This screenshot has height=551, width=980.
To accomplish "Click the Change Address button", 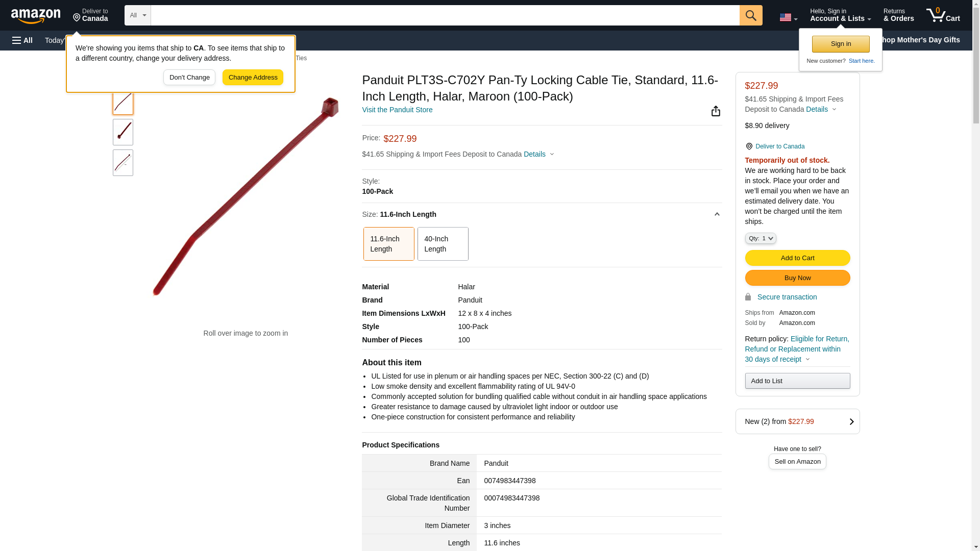I will pyautogui.click(x=253, y=78).
